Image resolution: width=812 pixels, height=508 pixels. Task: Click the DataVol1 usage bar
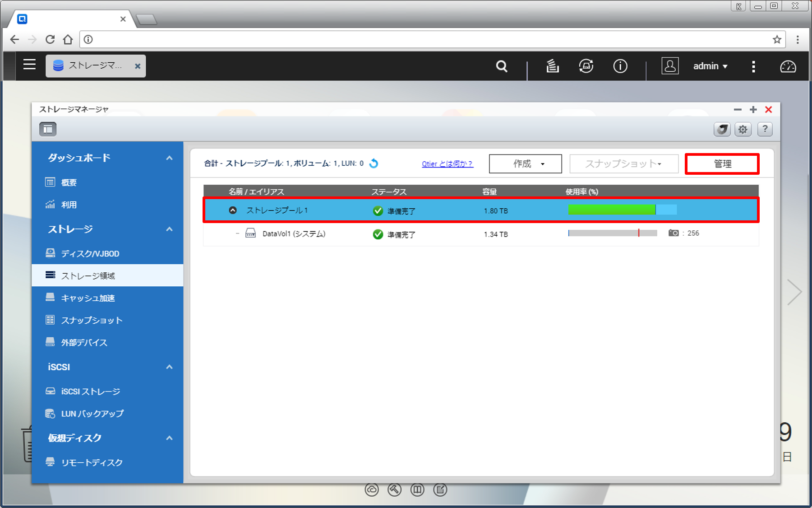point(612,233)
